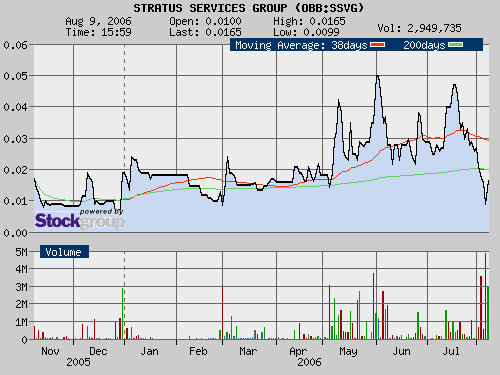Click the Vol: 2,949,735 text

[419, 28]
